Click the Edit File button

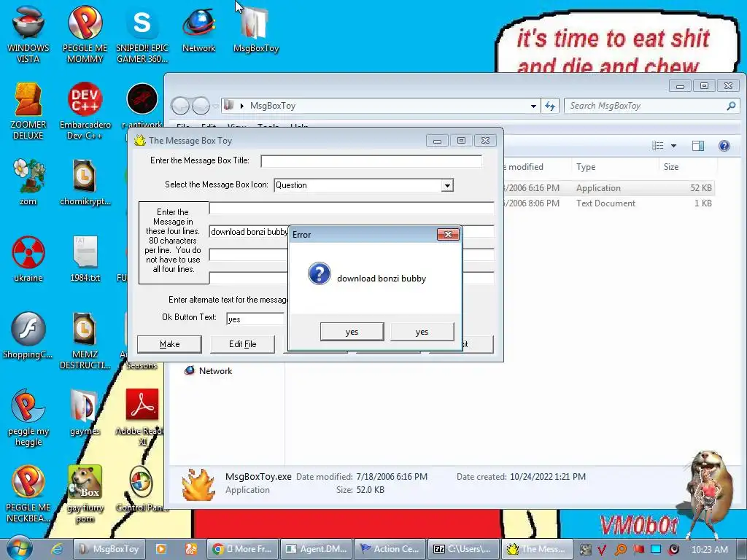pyautogui.click(x=242, y=344)
